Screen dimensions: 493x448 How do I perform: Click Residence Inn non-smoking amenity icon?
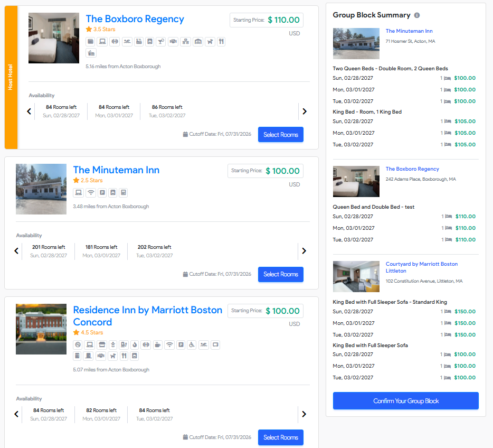(x=78, y=345)
